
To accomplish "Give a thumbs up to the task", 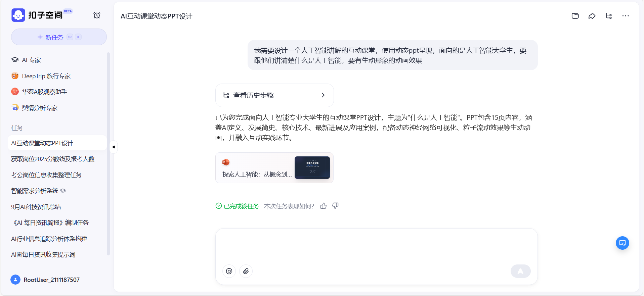I will click(324, 206).
